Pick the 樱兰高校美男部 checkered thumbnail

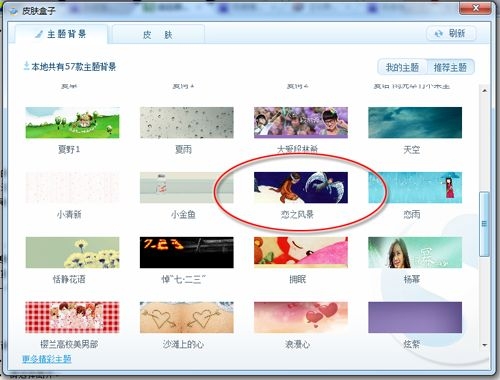tap(72, 318)
